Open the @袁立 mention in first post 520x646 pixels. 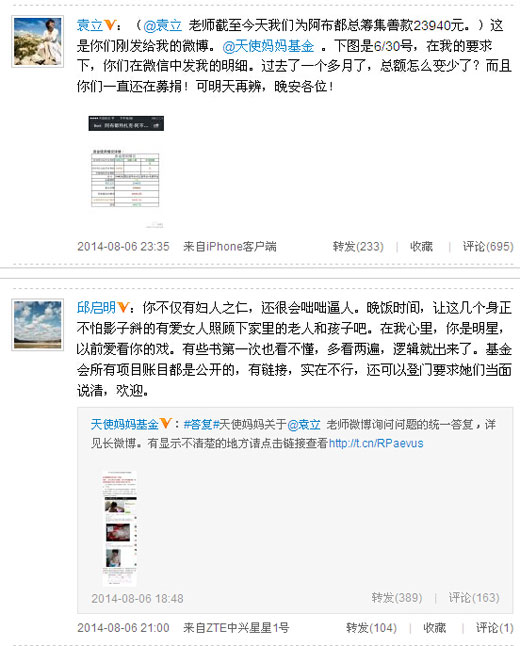coord(162,26)
